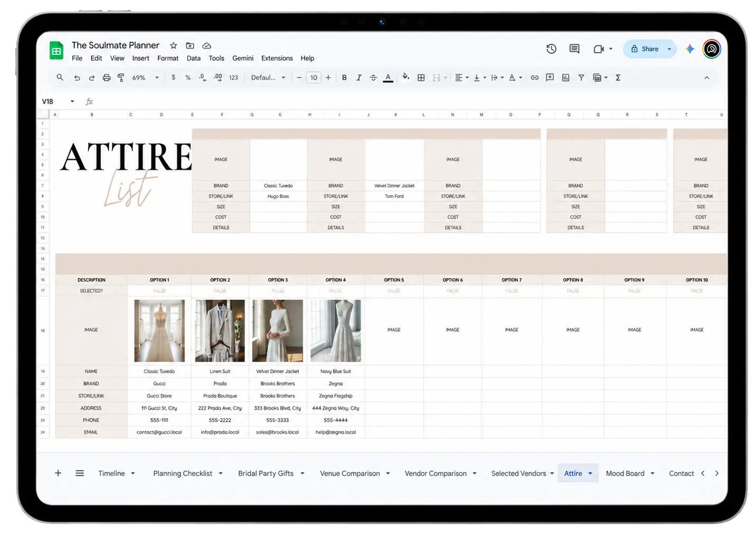Activate the paint format tool
The image size is (756, 535).
click(x=121, y=78)
